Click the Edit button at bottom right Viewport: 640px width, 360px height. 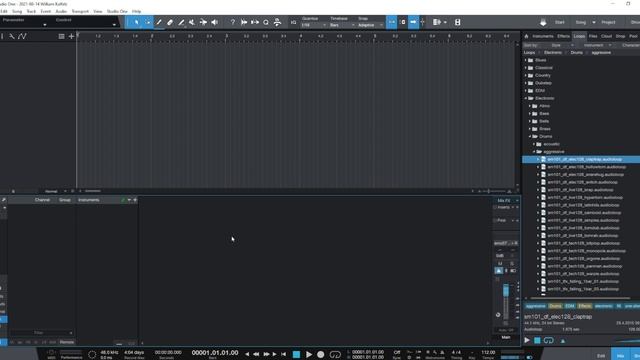coord(601,356)
